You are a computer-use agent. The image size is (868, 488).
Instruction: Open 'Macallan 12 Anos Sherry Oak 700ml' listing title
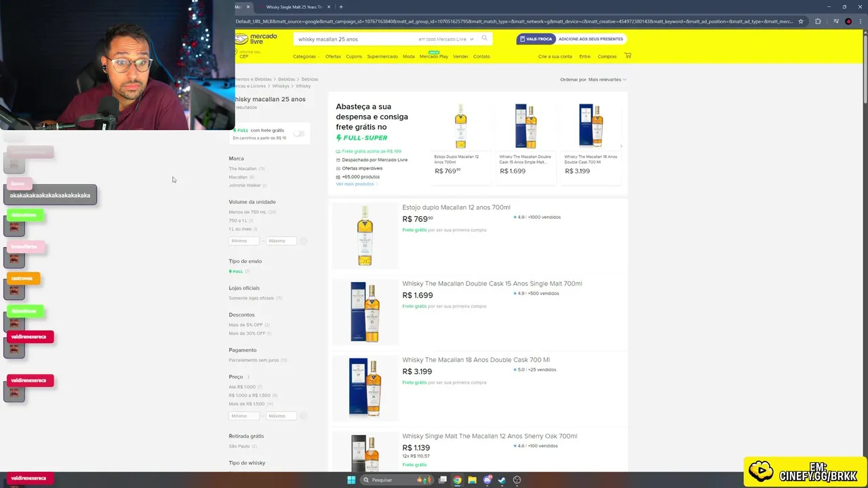(490, 436)
